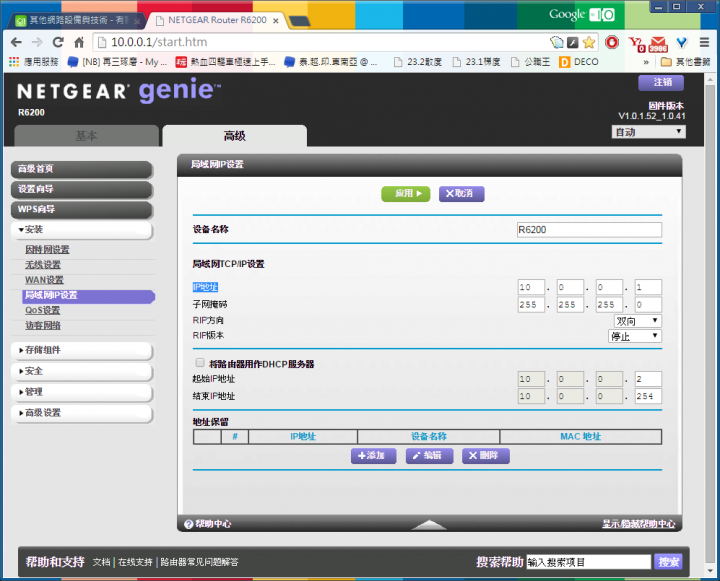Click the last octet of IP address
This screenshot has width=720, height=581.
648,288
